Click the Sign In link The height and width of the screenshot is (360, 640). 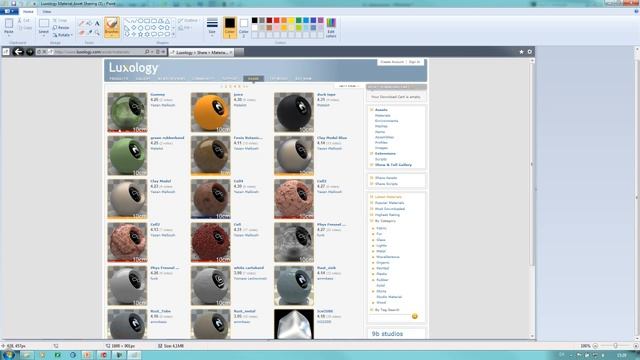(414, 62)
